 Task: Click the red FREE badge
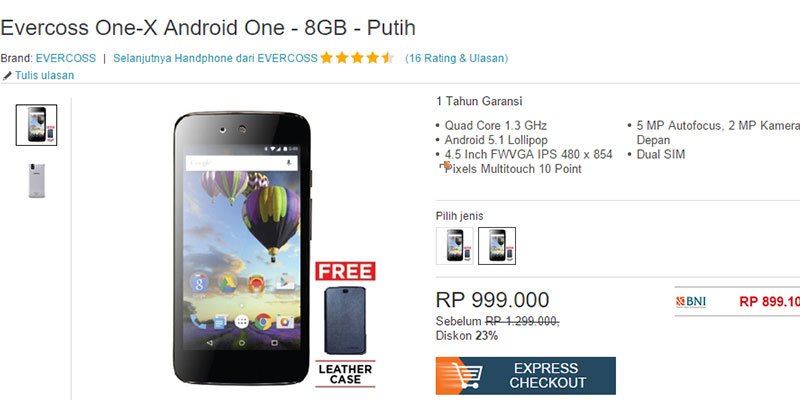point(345,271)
